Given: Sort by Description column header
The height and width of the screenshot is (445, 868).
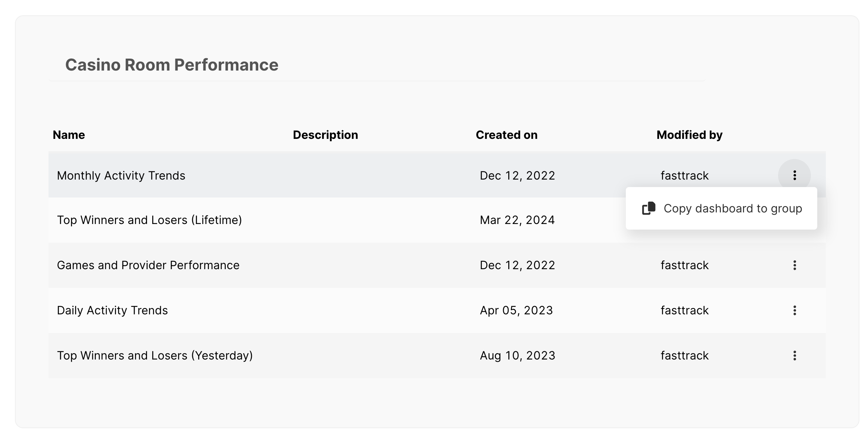Looking at the screenshot, I should 325,135.
